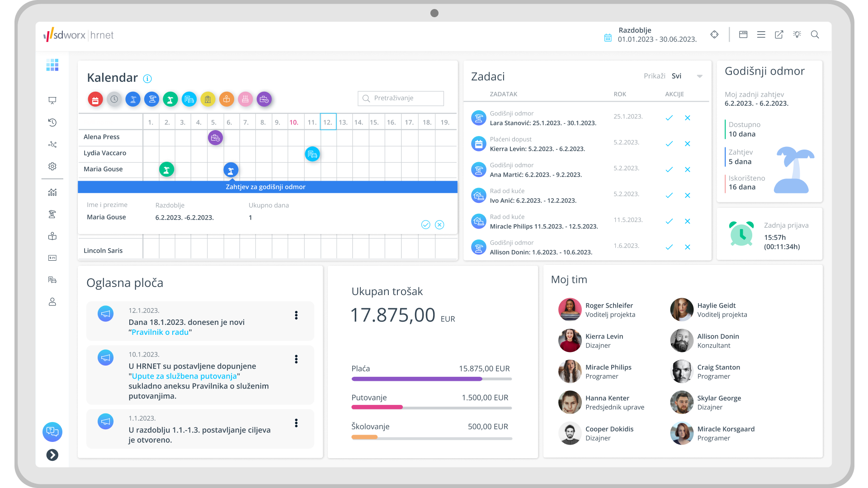
Task: Approve Maria Gouse vacation request in calendar
Action: pos(425,225)
